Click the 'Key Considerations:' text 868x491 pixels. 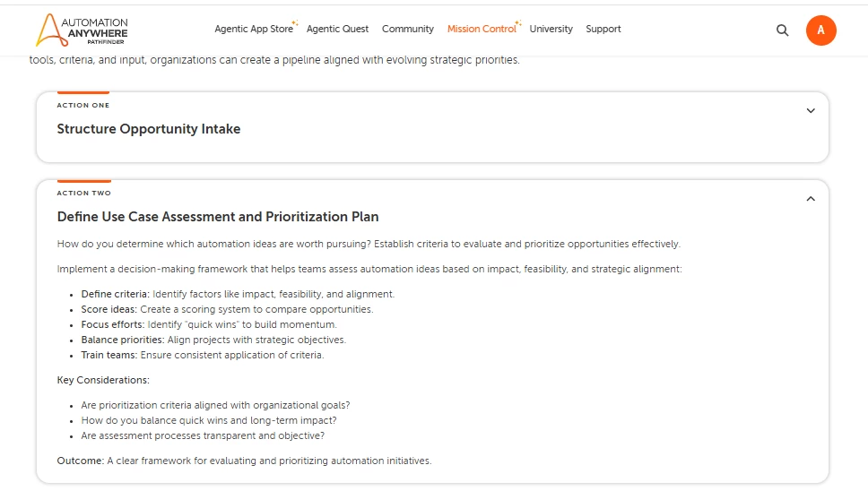click(x=103, y=380)
